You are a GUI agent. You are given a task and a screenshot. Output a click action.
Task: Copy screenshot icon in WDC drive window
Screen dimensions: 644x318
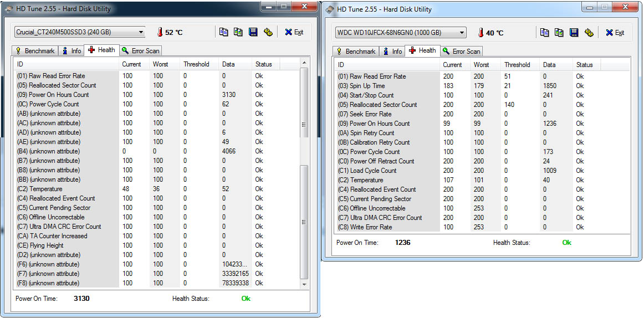559,33
